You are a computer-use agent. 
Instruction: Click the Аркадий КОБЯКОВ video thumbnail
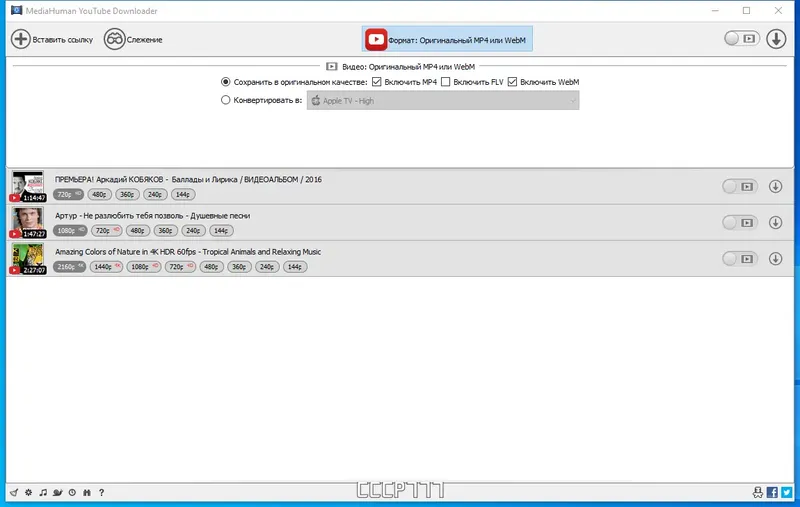28,186
